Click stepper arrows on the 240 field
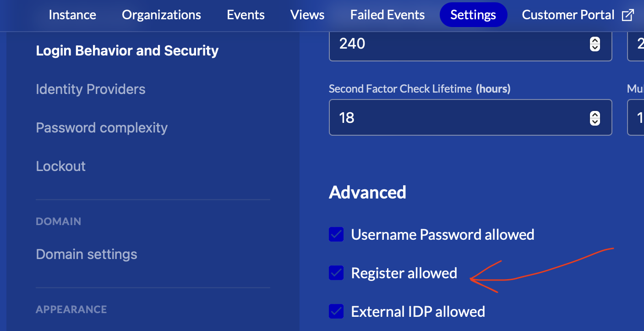This screenshot has height=331, width=644. [x=595, y=44]
